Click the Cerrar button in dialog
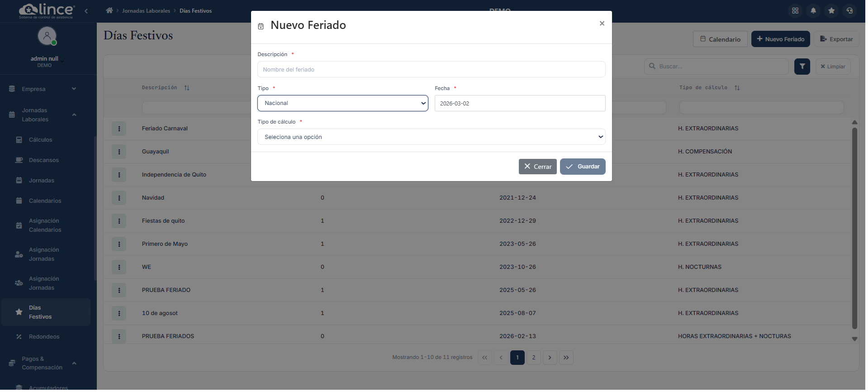The width and height of the screenshot is (868, 392). pyautogui.click(x=537, y=167)
